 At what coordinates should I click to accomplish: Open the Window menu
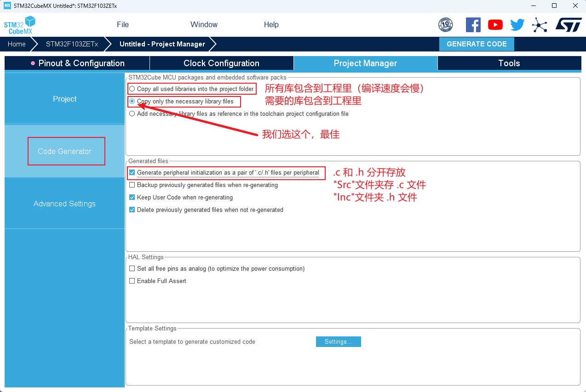pyautogui.click(x=204, y=25)
